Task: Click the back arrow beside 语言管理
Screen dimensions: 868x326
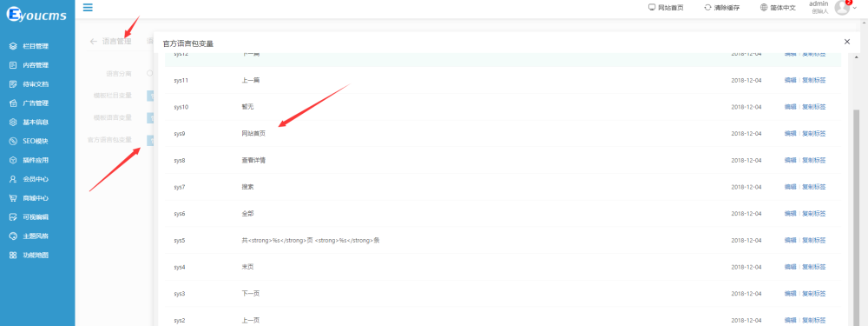Action: [x=94, y=41]
